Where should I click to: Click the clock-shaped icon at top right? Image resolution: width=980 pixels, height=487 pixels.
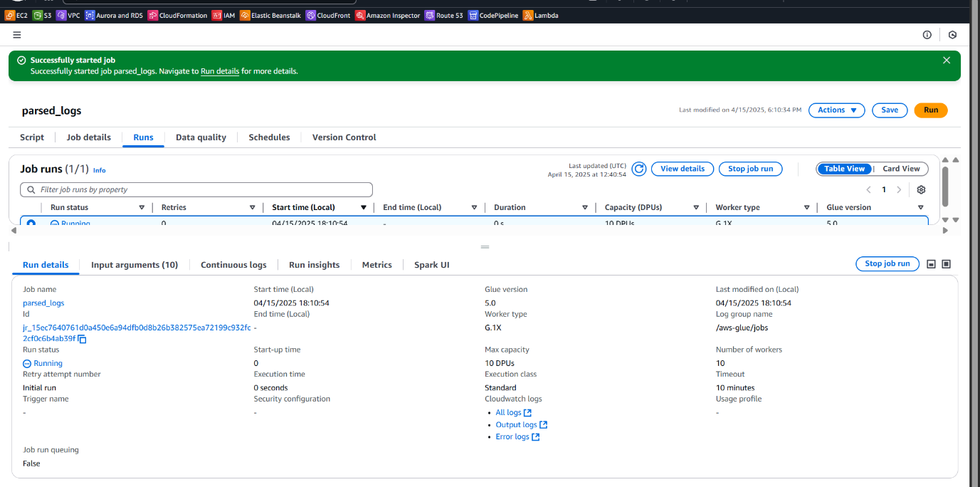coord(953,35)
